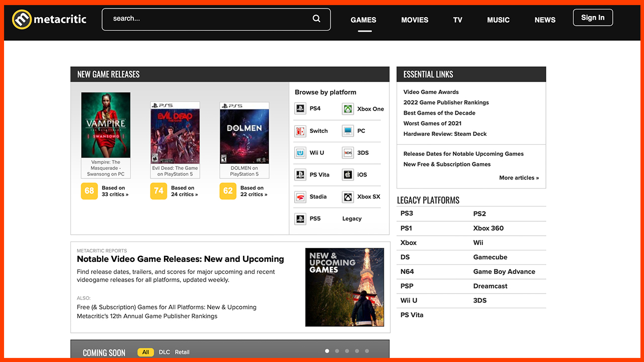Select the Stadia platform icon
The height and width of the screenshot is (362, 644).
pyautogui.click(x=300, y=197)
